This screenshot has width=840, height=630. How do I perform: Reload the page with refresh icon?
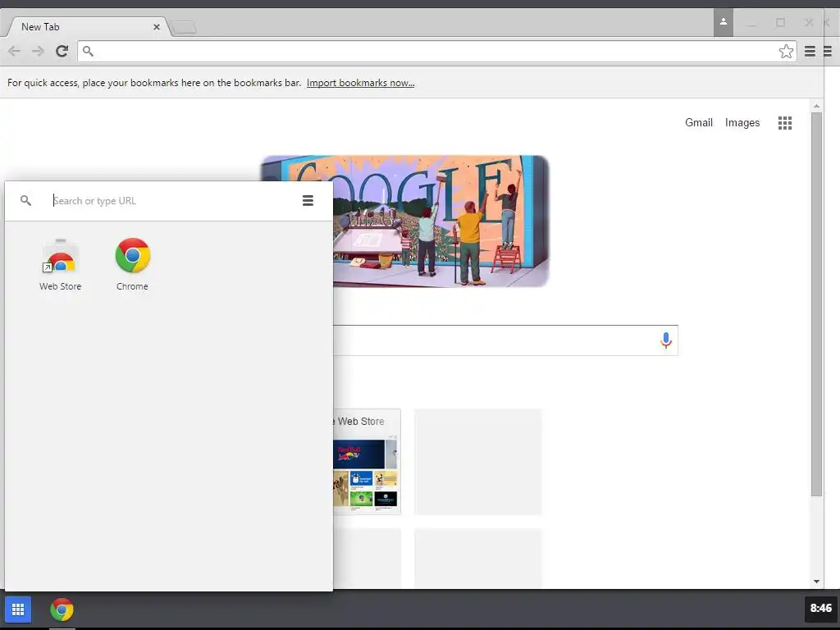(x=62, y=52)
